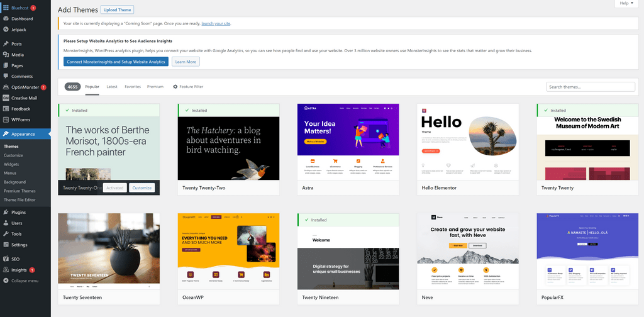Image resolution: width=644 pixels, height=317 pixels.
Task: Select the Neve theme thumbnail
Action: [468, 252]
